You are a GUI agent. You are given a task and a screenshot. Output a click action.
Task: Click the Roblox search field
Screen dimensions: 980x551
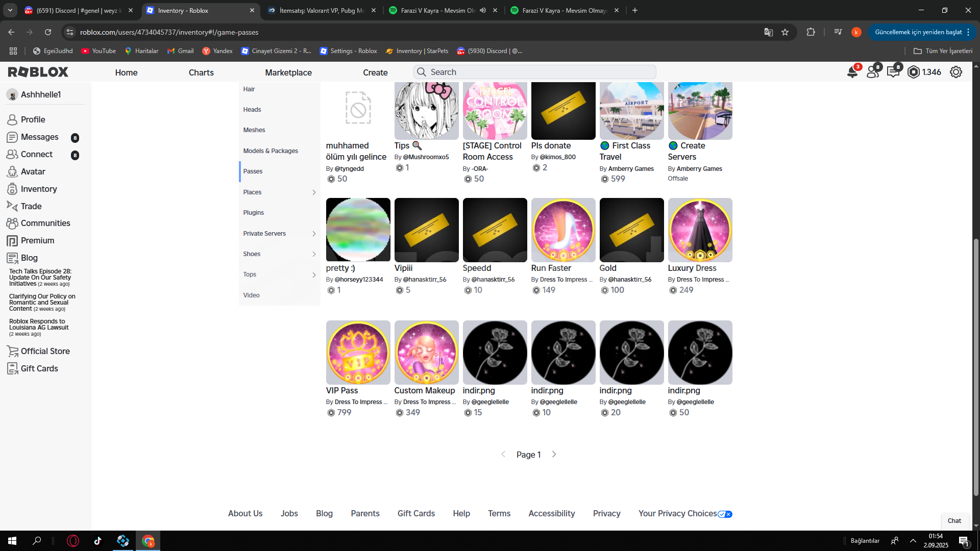click(x=535, y=72)
